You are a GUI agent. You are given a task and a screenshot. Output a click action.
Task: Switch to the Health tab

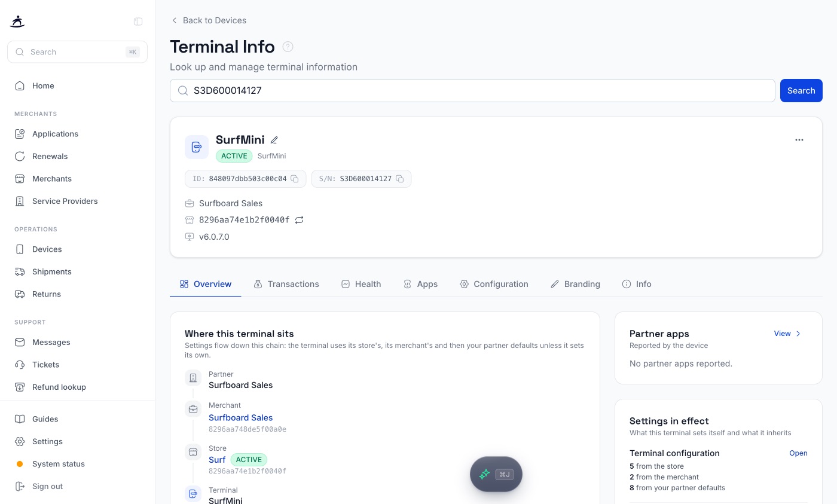(x=361, y=284)
